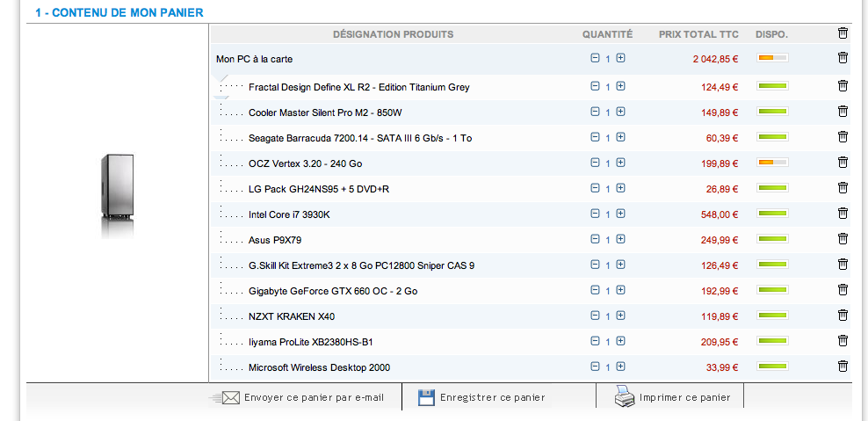Delete NZXT KRAKEN X40 from cart
The height and width of the screenshot is (421, 868).
pos(843,316)
